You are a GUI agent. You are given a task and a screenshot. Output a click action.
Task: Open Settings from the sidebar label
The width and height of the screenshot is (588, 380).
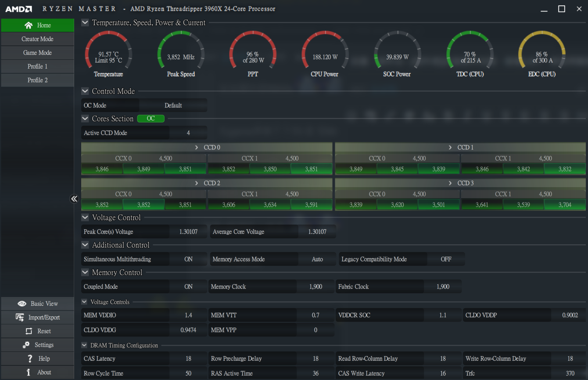coord(44,345)
